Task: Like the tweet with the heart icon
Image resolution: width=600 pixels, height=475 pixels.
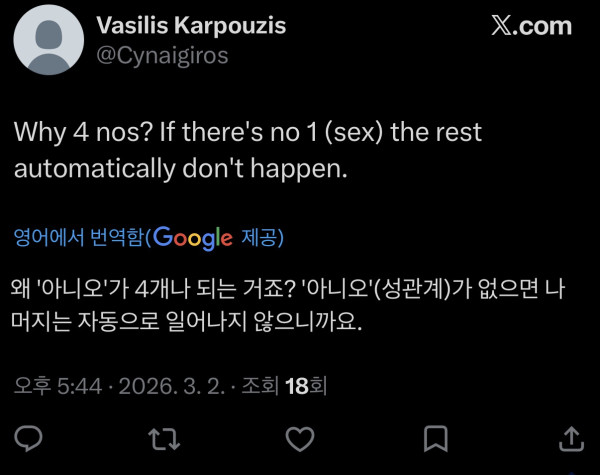Action: coord(299,438)
